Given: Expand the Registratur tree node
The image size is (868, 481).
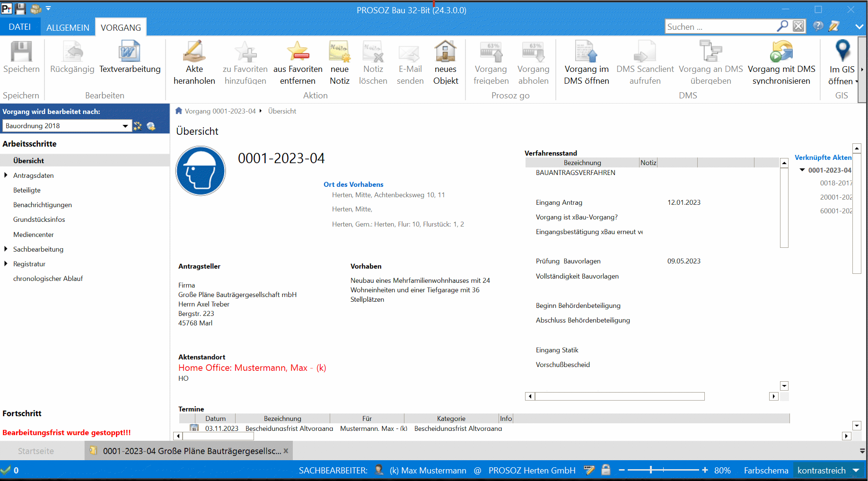Looking at the screenshot, I should pyautogui.click(x=6, y=263).
